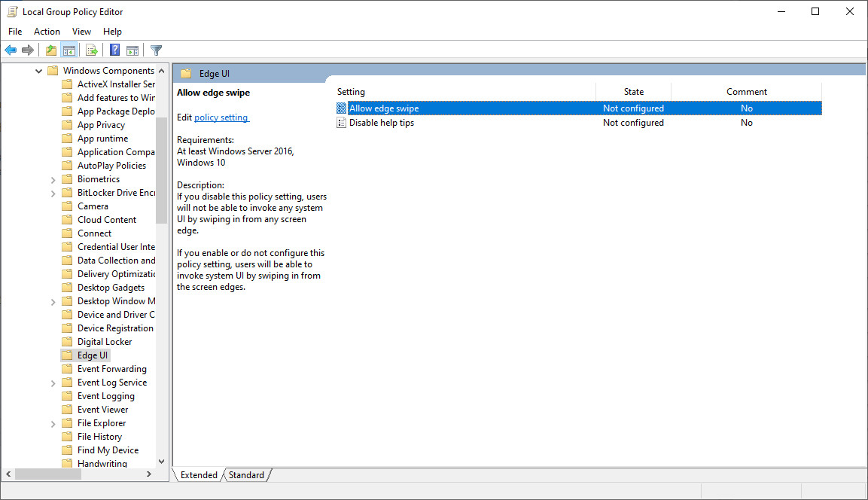868x500 pixels.
Task: Select Connect in the tree
Action: pyautogui.click(x=94, y=233)
